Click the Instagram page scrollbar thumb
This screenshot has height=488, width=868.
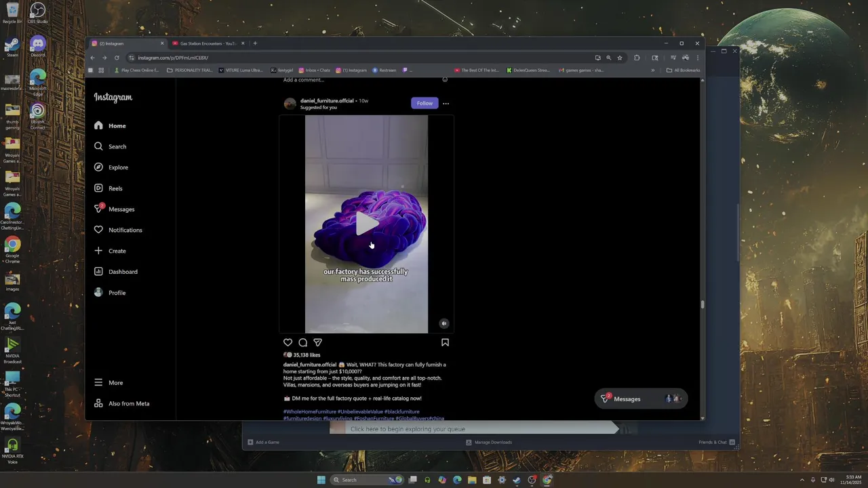click(703, 304)
